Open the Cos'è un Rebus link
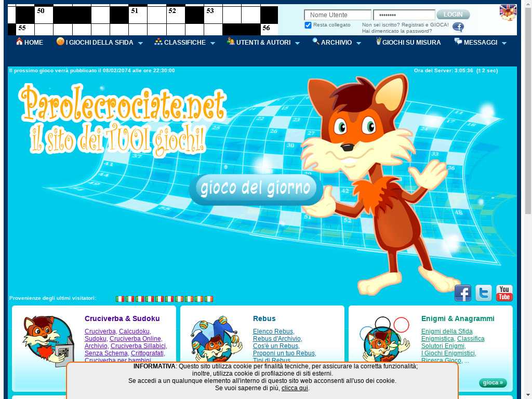 pos(275,345)
